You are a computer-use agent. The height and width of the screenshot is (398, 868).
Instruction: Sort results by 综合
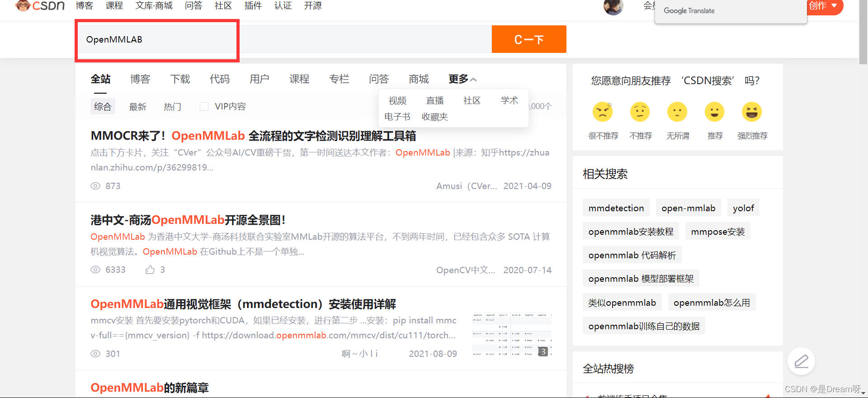click(x=103, y=106)
